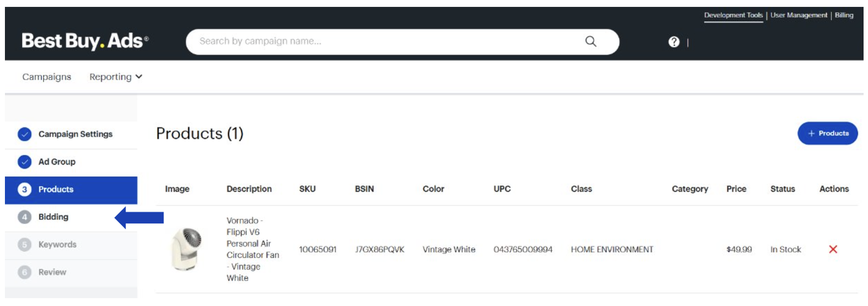Expand the Reporting dropdown menu
Viewport: 868px width, 306px height.
pos(116,77)
